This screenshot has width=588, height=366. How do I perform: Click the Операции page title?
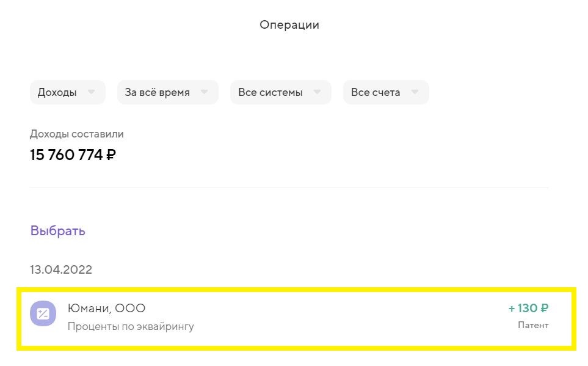click(x=289, y=24)
